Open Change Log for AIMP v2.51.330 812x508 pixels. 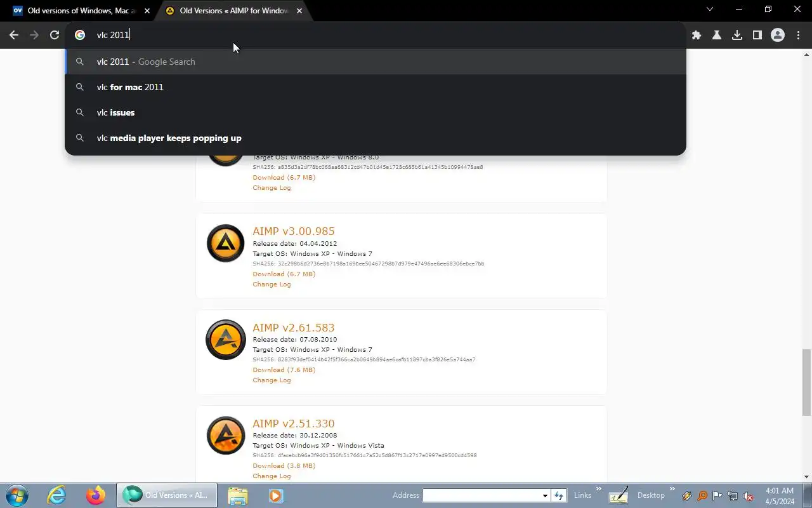tap(272, 476)
